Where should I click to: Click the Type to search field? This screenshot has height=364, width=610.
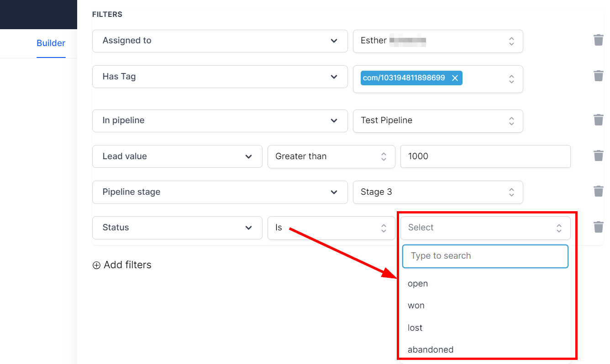point(485,256)
